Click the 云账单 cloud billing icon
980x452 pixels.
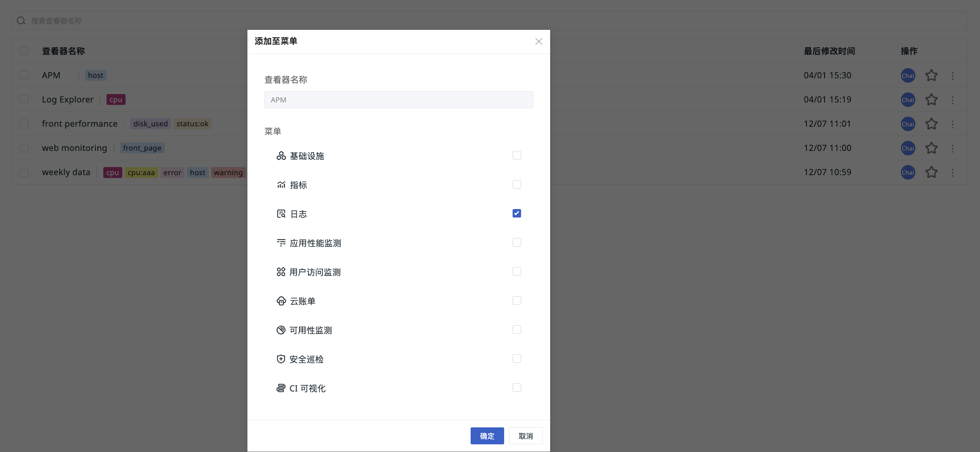(281, 301)
